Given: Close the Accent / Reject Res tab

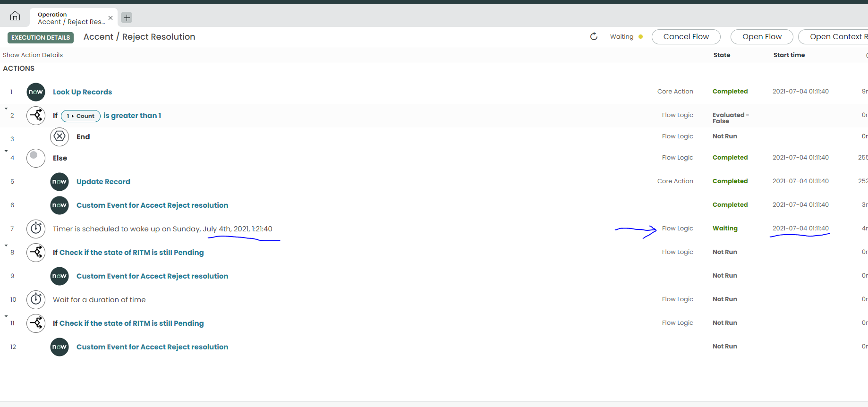Looking at the screenshot, I should pos(111,18).
